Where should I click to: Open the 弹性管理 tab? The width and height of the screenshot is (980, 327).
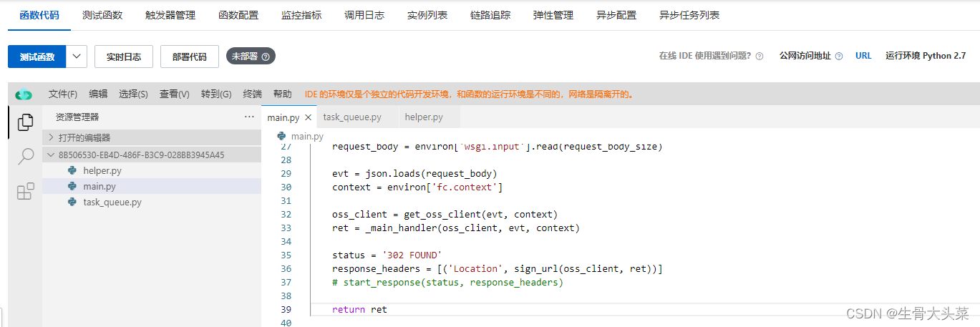tap(553, 15)
